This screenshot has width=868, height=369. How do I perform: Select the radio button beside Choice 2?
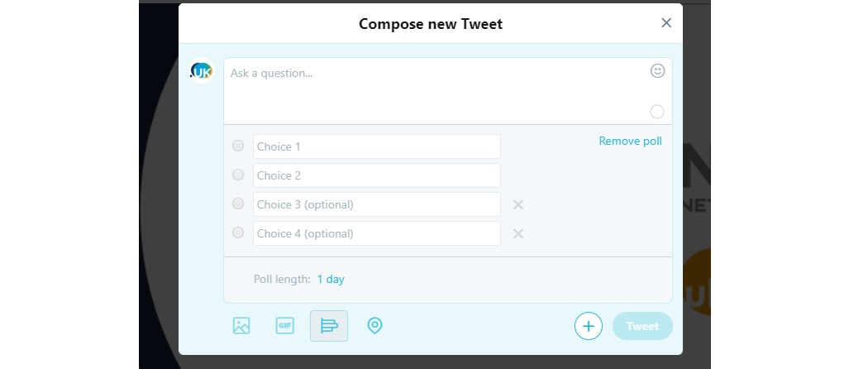click(238, 175)
